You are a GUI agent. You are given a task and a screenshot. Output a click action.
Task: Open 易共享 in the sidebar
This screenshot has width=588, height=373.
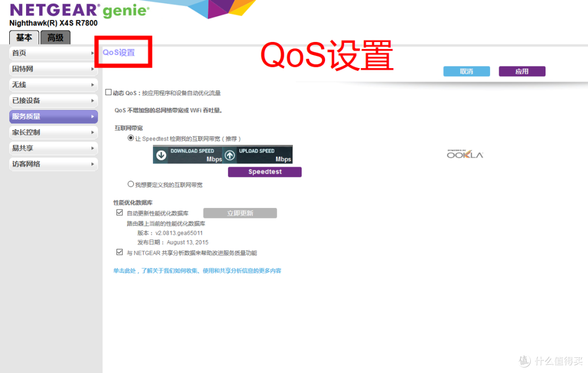pyautogui.click(x=53, y=148)
